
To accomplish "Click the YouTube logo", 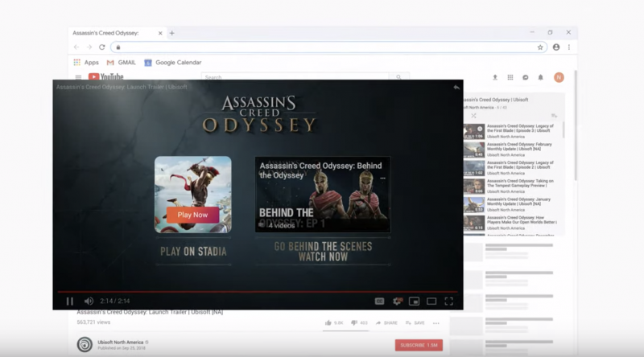I will (x=106, y=76).
